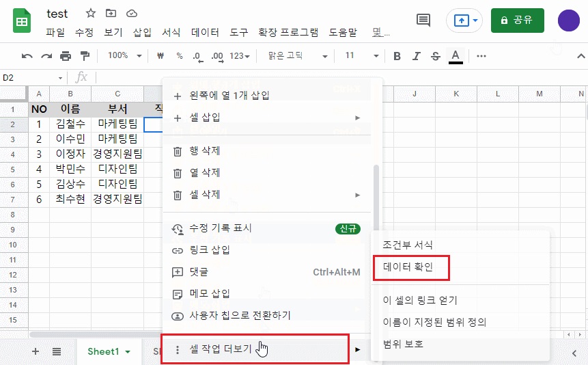
Task: Open the text color picker
Action: (456, 57)
